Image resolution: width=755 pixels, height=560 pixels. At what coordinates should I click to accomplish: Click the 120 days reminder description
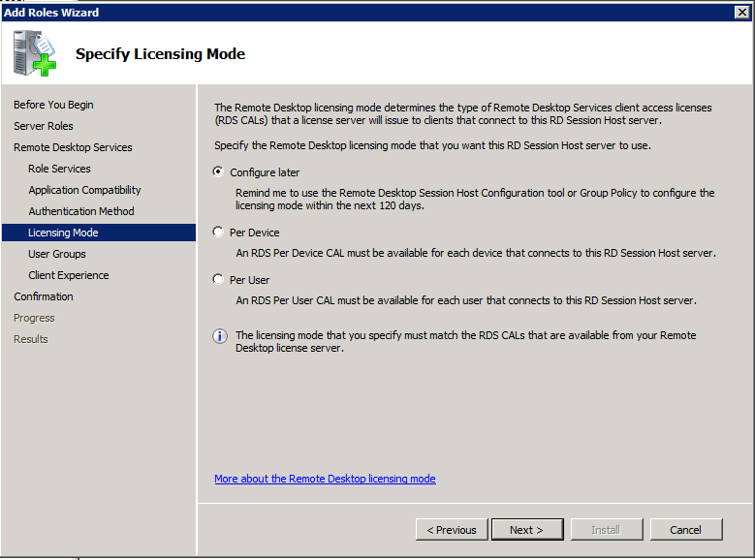(x=475, y=199)
